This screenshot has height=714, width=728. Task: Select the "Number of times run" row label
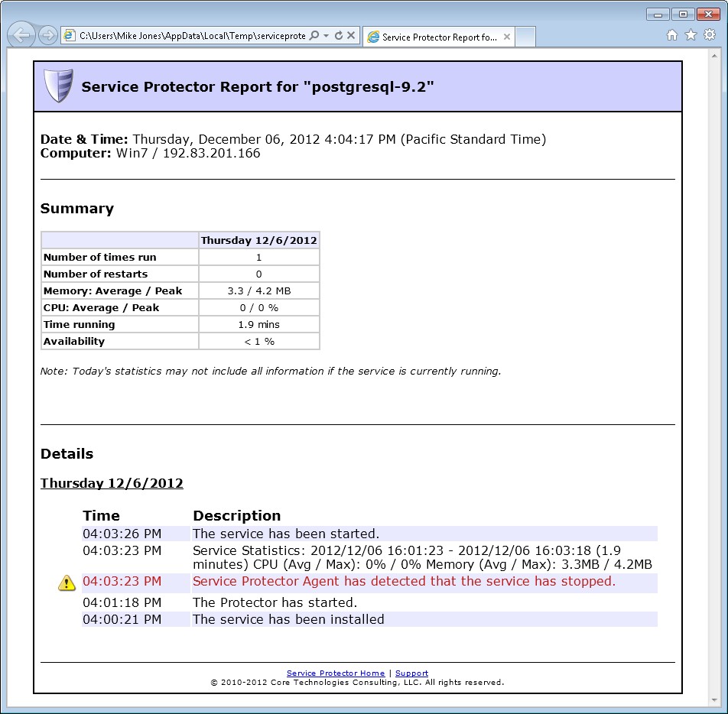[x=100, y=257]
